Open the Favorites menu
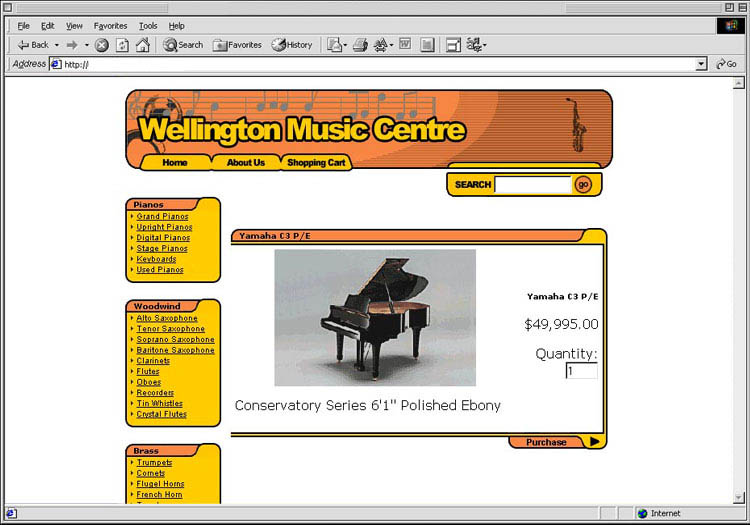The image size is (750, 525). (110, 26)
